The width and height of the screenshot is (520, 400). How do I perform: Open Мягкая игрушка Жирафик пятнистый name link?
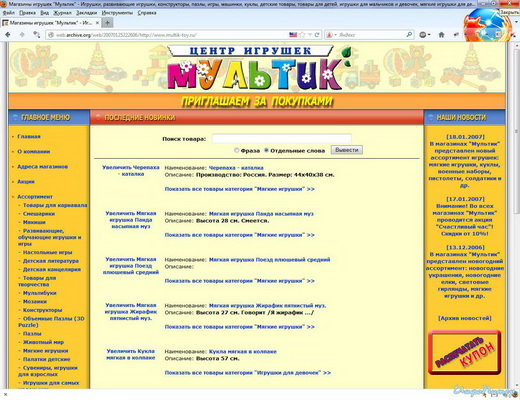point(267,305)
